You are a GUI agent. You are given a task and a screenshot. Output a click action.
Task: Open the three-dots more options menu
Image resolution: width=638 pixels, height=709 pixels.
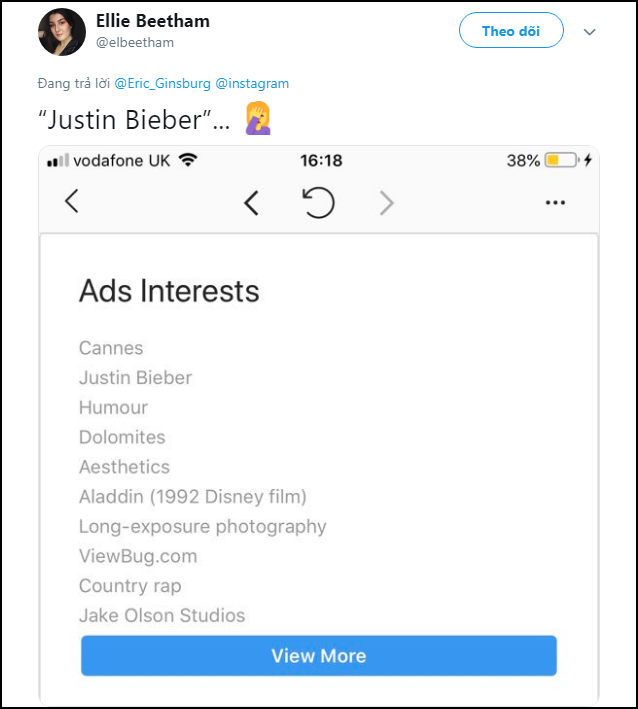click(x=555, y=203)
